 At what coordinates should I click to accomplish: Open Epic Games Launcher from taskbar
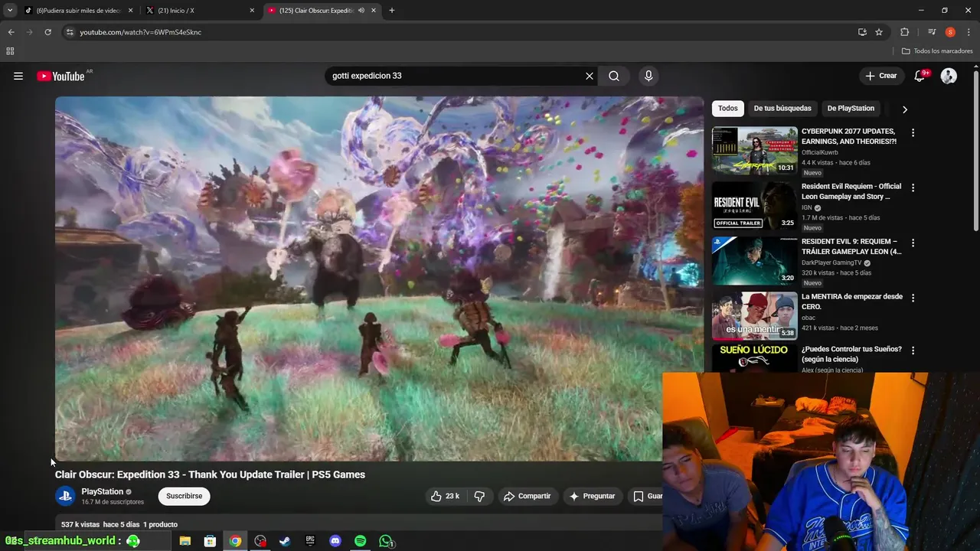(310, 541)
